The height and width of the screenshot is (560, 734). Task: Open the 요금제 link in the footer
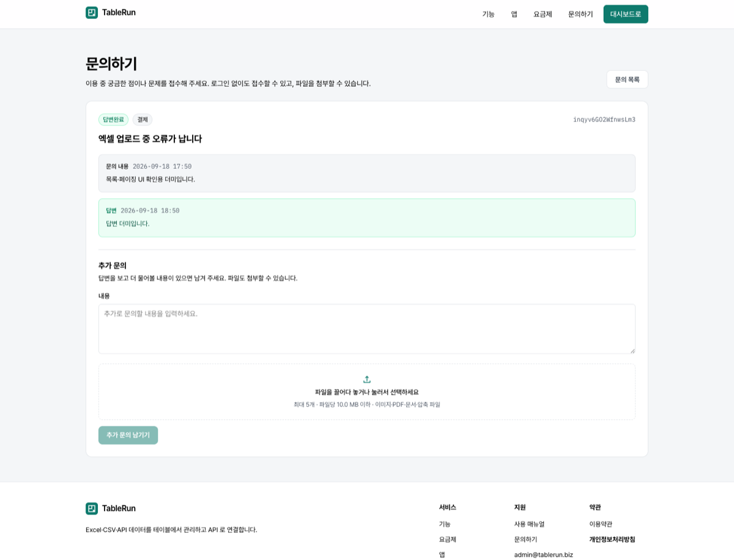click(448, 539)
